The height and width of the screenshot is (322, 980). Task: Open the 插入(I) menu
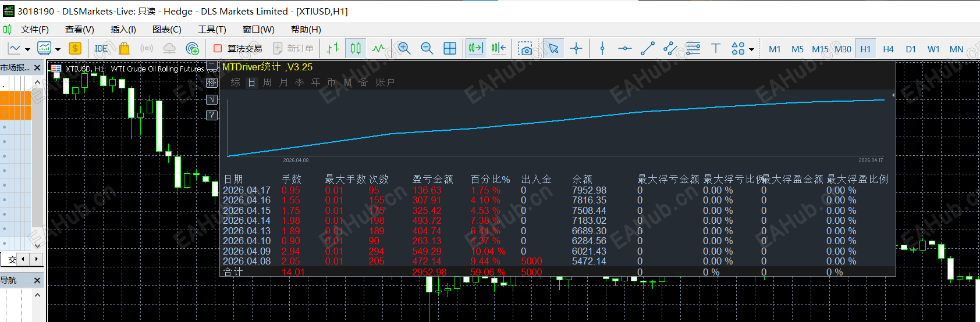pos(123,30)
